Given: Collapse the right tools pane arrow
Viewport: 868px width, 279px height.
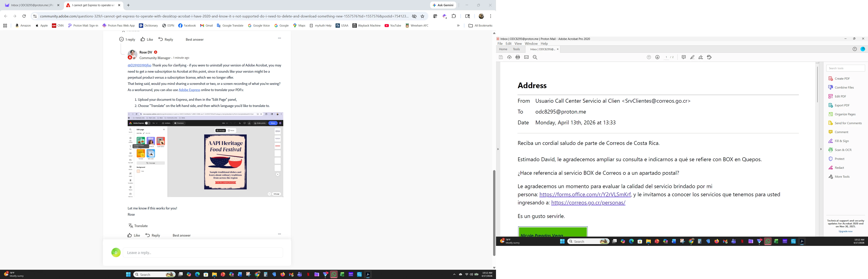Looking at the screenshot, I should tap(821, 149).
